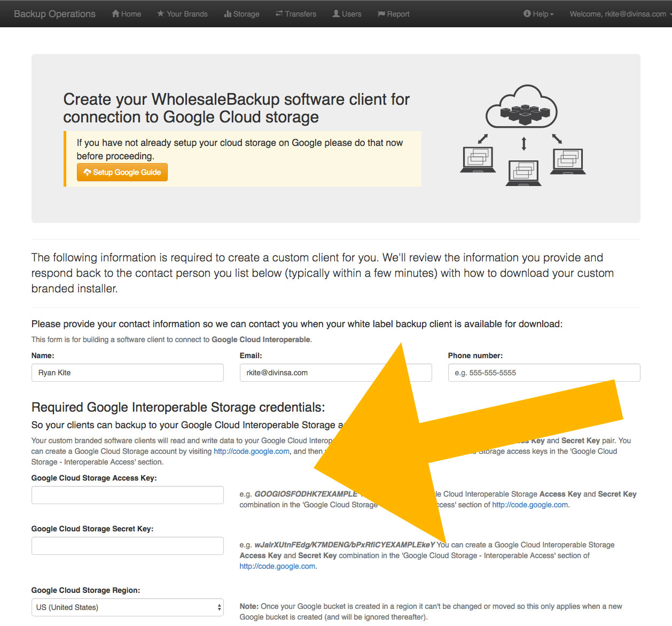Click the 'Google Cloud Storage Region:' label
This screenshot has height=626, width=672.
tap(86, 590)
